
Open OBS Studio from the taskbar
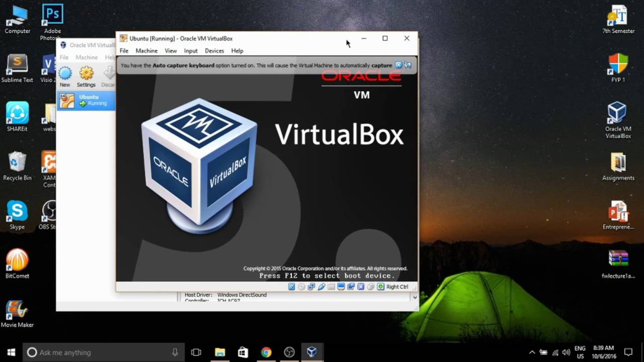pos(289,352)
